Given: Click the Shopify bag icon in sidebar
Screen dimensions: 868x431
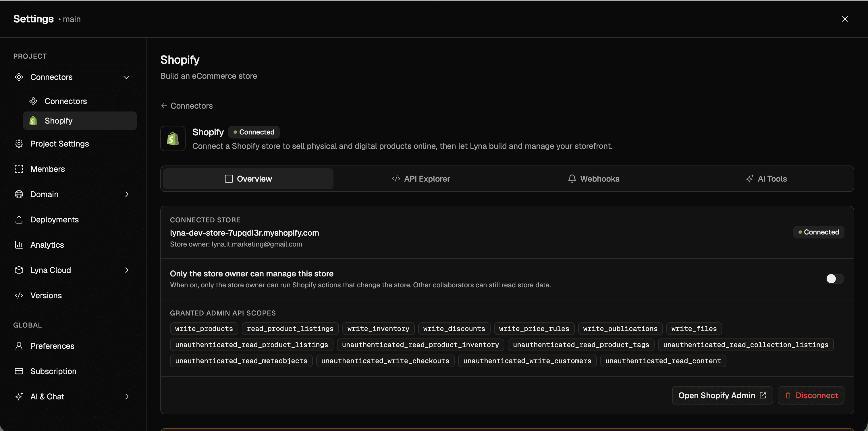Looking at the screenshot, I should (33, 121).
